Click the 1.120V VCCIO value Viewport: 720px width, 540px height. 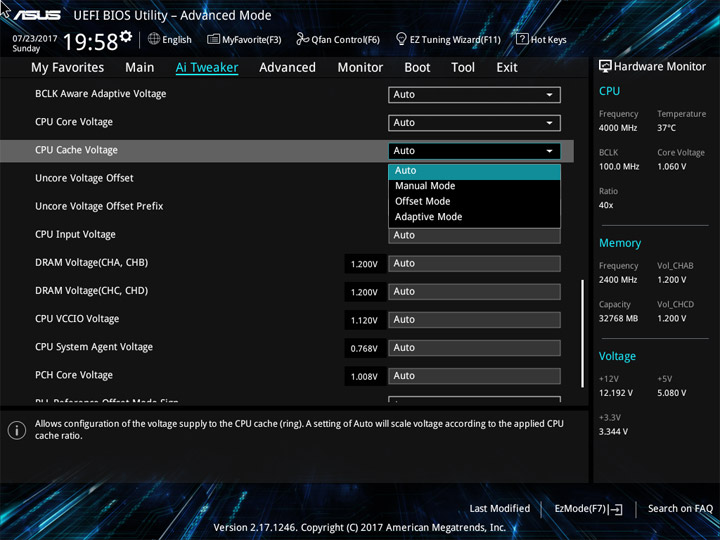[365, 321]
